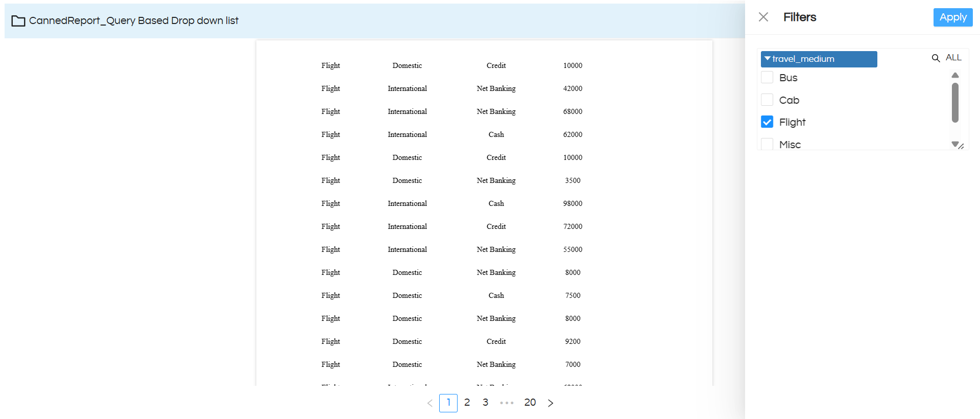This screenshot has height=419, width=980.
Task: Click the 42000 amount cell
Action: 572,88
